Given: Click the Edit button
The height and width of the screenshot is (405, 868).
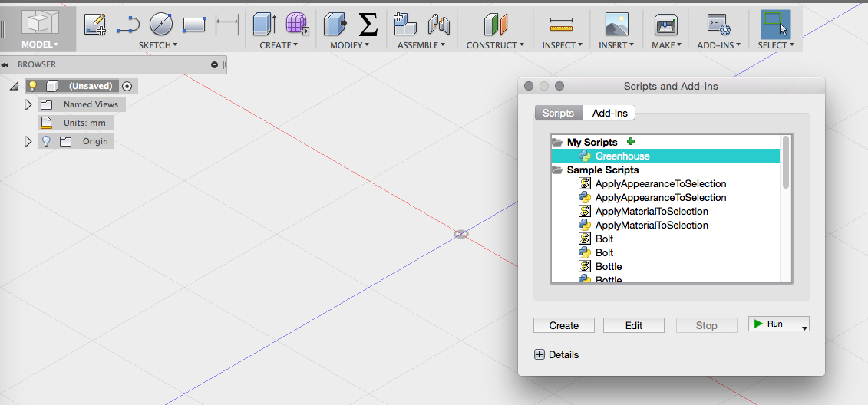Looking at the screenshot, I should click(633, 325).
